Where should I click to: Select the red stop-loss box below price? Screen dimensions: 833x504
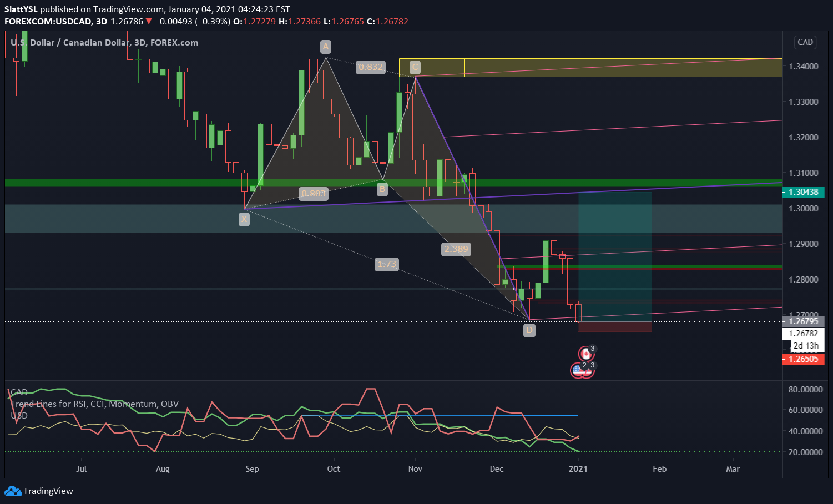point(615,326)
